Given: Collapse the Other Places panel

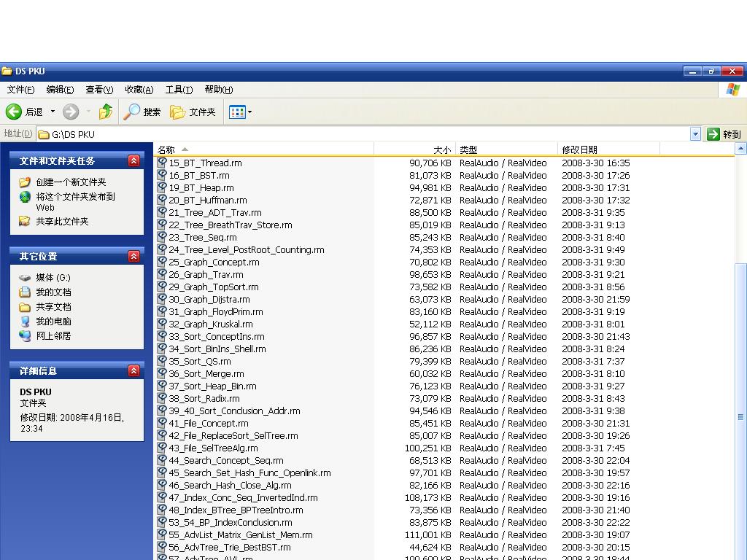Looking at the screenshot, I should pyautogui.click(x=133, y=256).
